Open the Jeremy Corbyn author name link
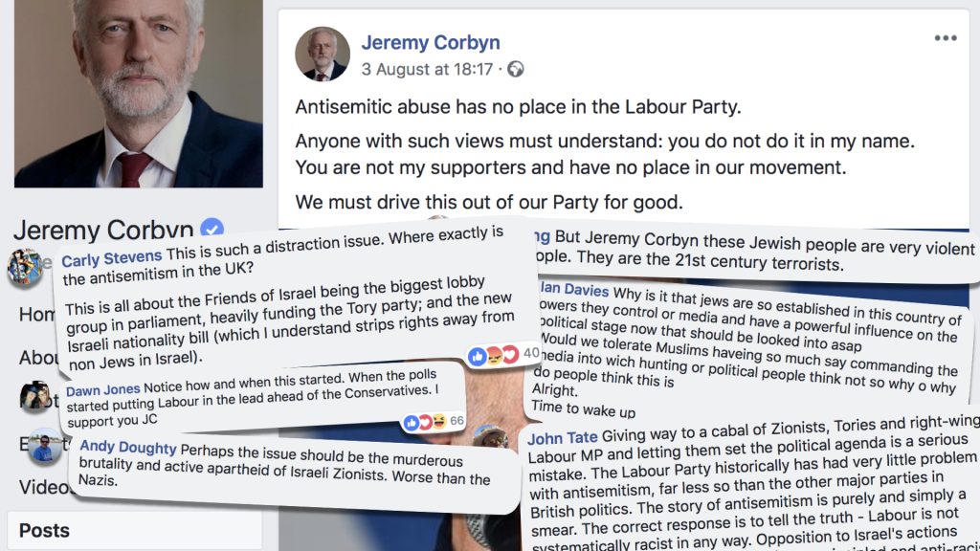Image resolution: width=980 pixels, height=551 pixels. pyautogui.click(x=431, y=42)
